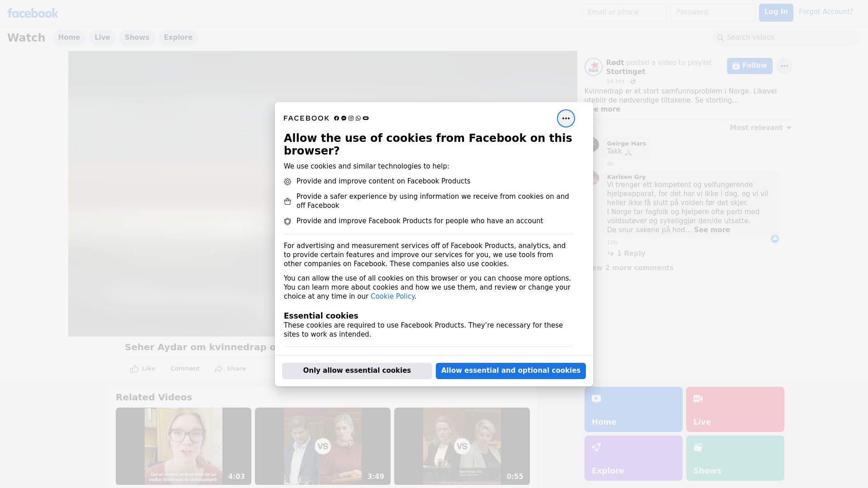The height and width of the screenshot is (488, 868).
Task: Open the Cookie Policy link
Action: pyautogui.click(x=392, y=296)
